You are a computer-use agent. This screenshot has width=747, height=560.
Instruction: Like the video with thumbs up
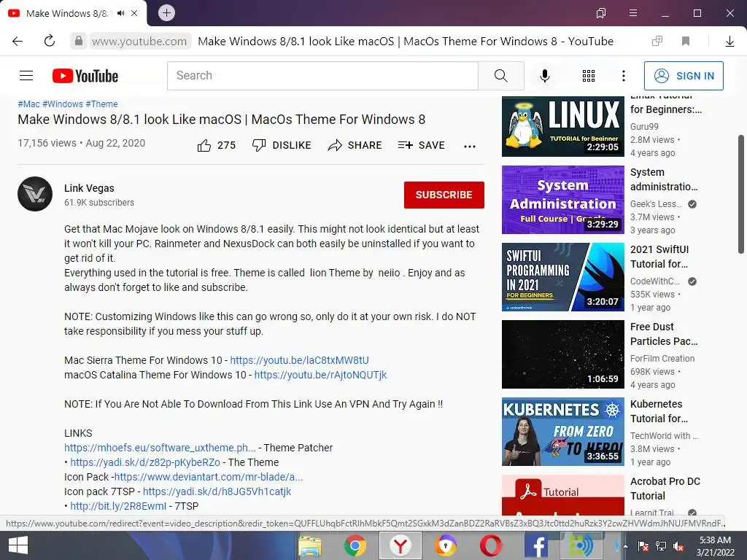click(x=216, y=145)
